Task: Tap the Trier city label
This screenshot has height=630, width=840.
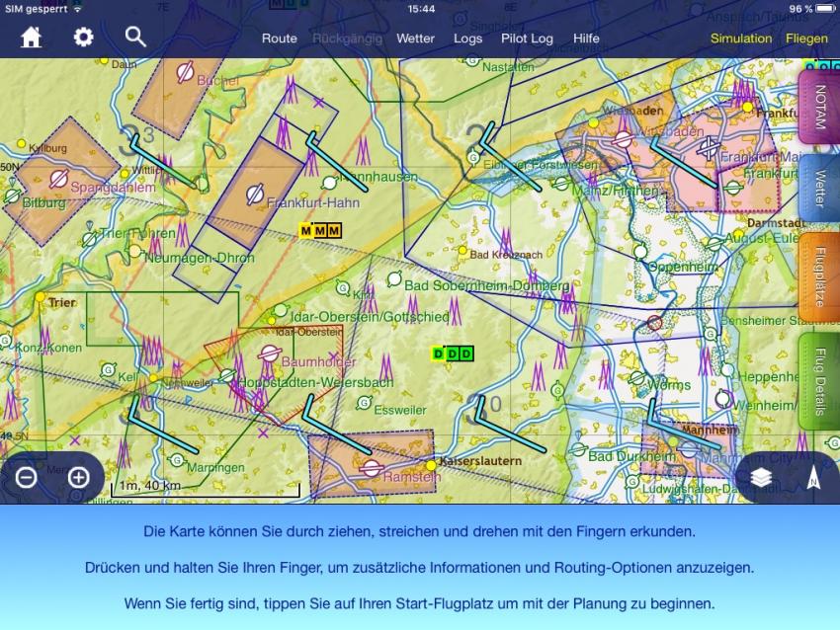Action: click(61, 302)
